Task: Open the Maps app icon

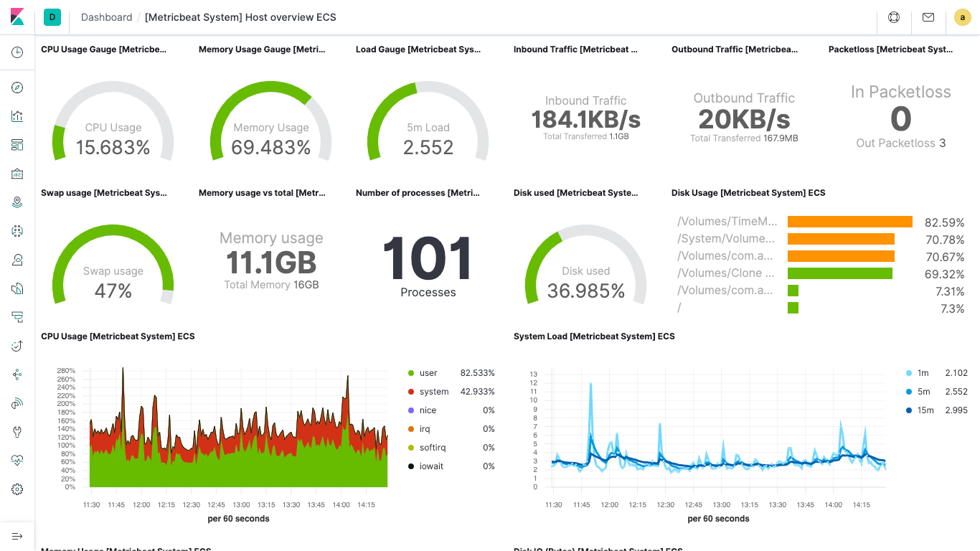Action: (x=17, y=202)
